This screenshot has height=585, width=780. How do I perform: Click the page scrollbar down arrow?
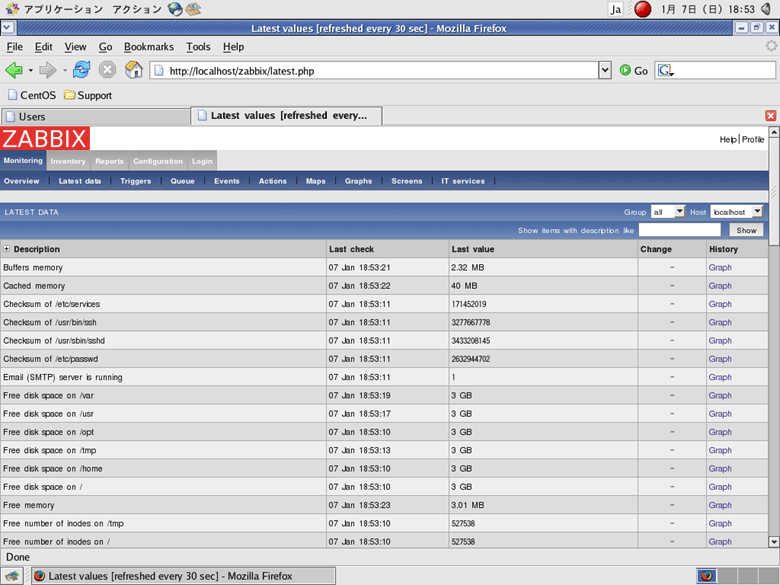click(773, 541)
